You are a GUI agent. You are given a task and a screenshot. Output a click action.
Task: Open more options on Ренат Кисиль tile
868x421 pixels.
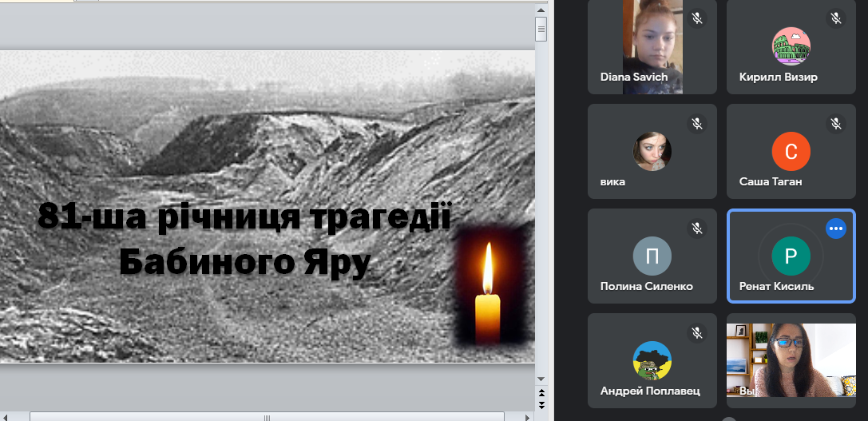click(836, 228)
